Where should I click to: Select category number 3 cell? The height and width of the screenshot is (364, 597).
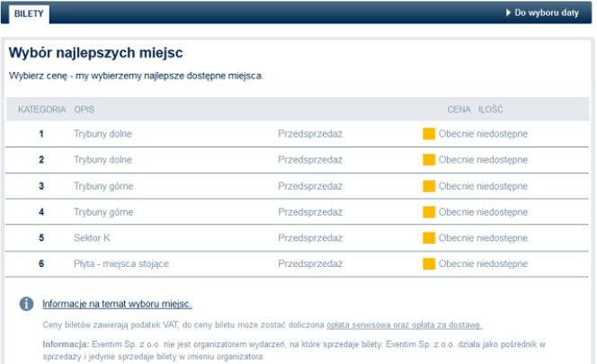41,186
